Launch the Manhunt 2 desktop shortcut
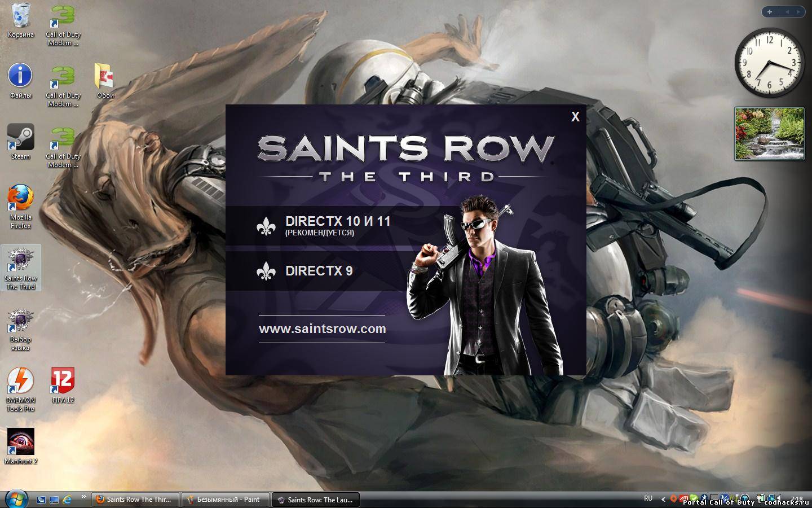 click(x=21, y=446)
